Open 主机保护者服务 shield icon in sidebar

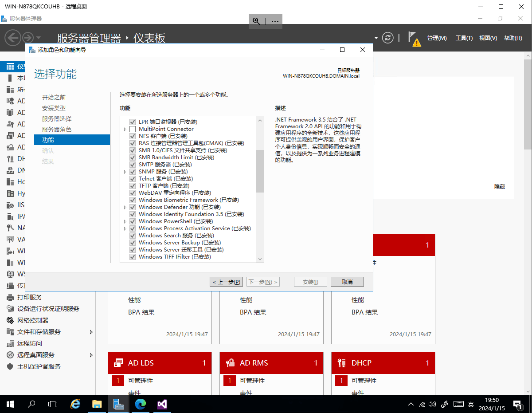(10, 366)
